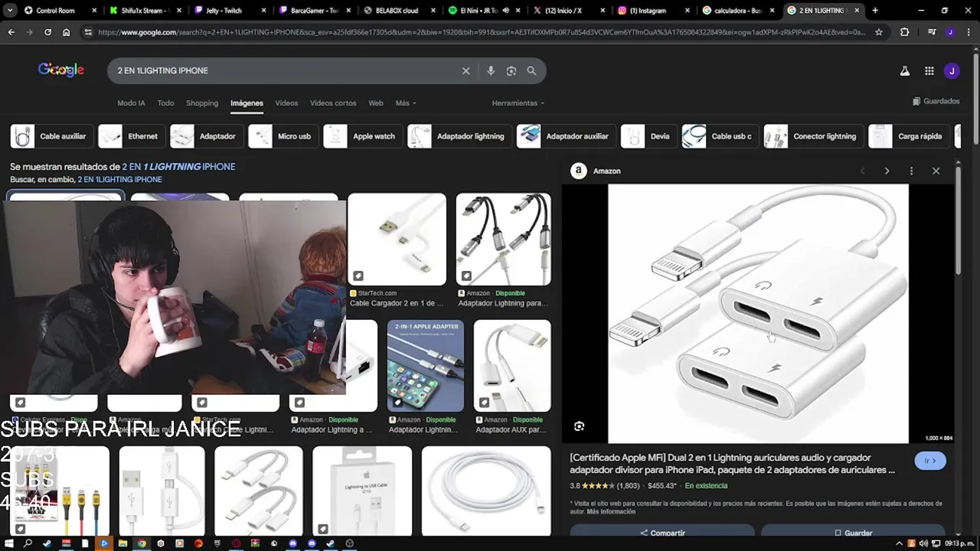
Task: Filter by Carga rápida chip
Action: [908, 136]
